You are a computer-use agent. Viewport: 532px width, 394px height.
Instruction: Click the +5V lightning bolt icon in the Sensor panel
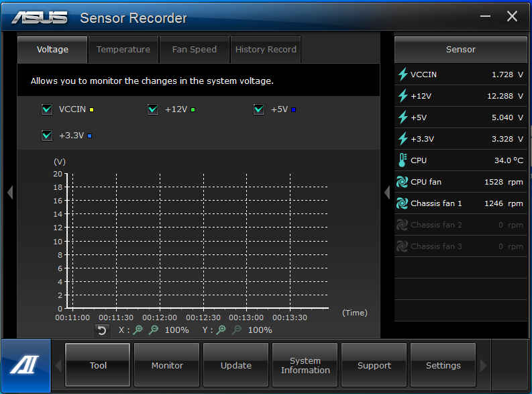(x=403, y=117)
